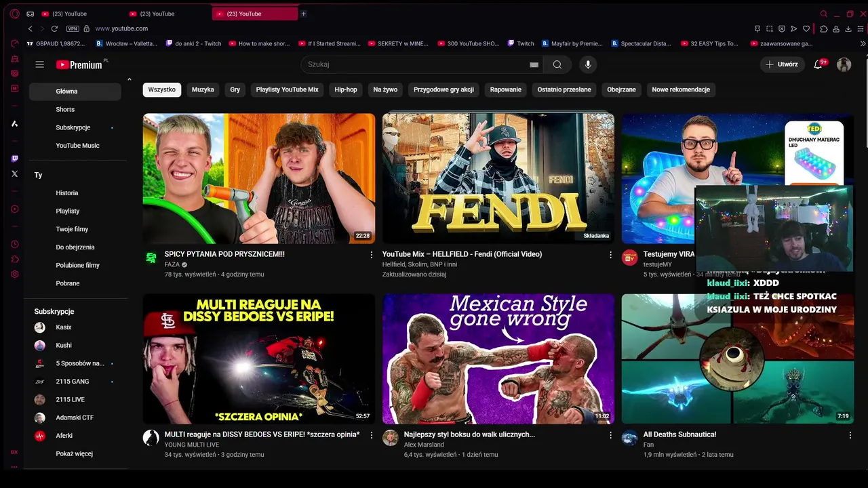Viewport: 868px width, 488px height.
Task: Open more options for All Deaths Subnautica
Action: tap(850, 435)
